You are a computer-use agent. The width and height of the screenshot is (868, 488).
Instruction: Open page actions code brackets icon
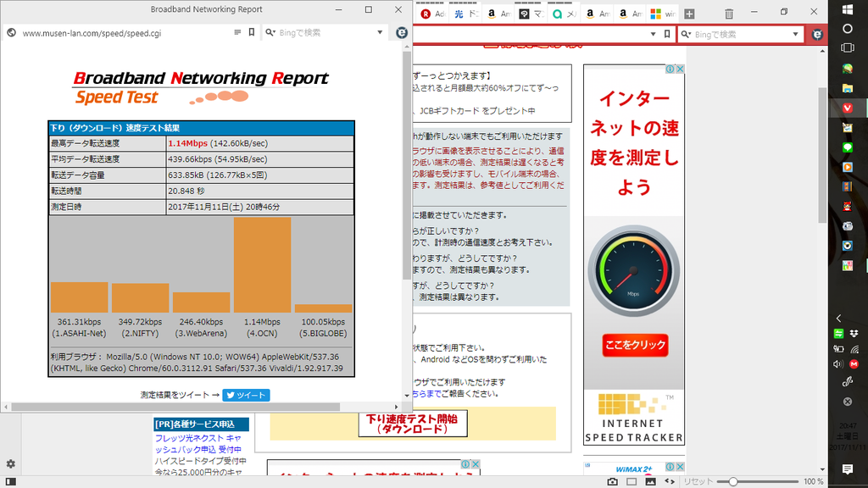pos(669,481)
